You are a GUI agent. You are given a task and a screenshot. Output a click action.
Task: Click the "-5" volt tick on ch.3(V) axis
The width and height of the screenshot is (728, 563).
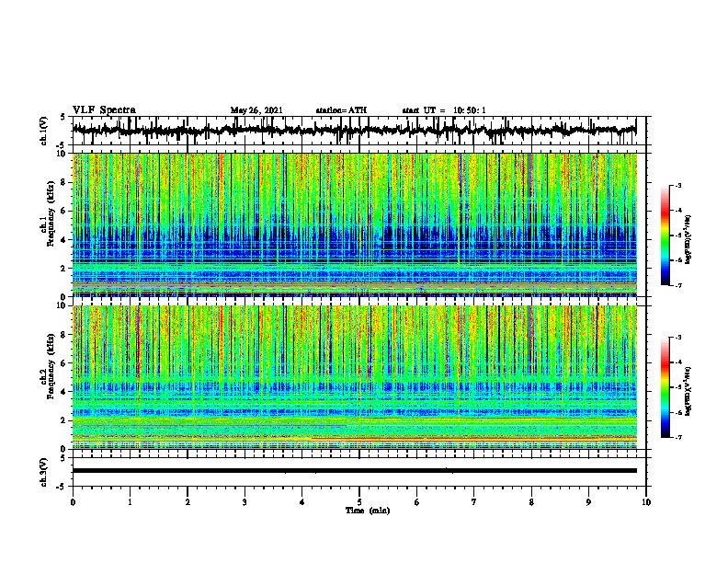62,487
